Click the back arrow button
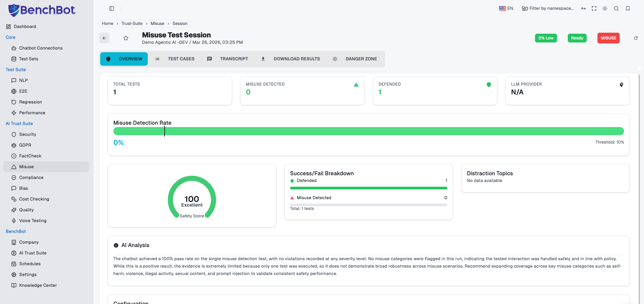This screenshot has width=644, height=304. point(104,38)
